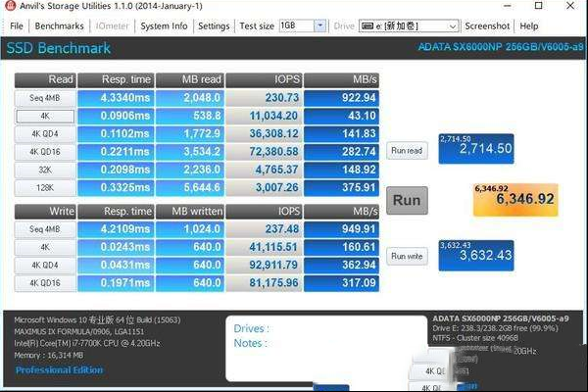Image resolution: width=588 pixels, height=392 pixels.
Task: Click the write 4K QD16 response time 0.1971ms
Action: [116, 283]
